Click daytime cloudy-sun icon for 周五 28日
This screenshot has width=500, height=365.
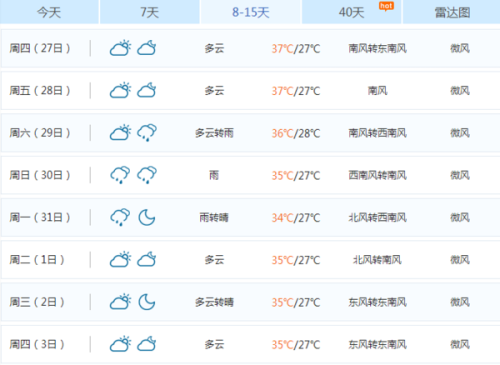click(x=120, y=90)
